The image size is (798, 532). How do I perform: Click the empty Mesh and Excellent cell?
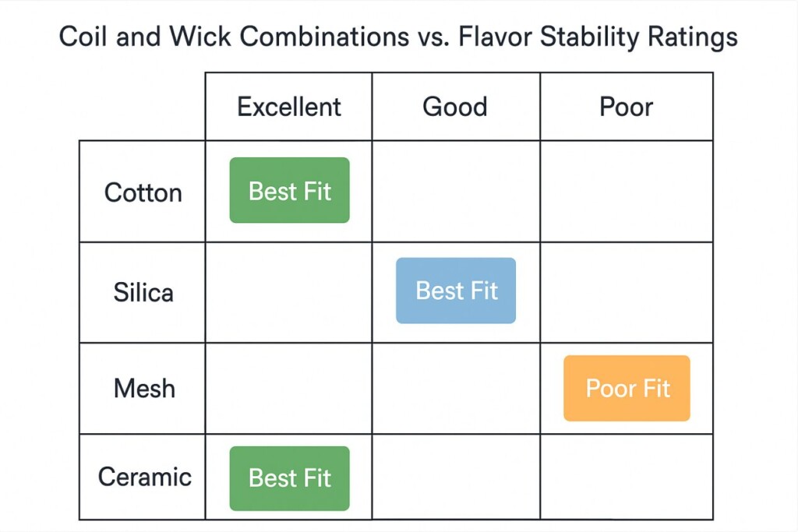click(288, 389)
